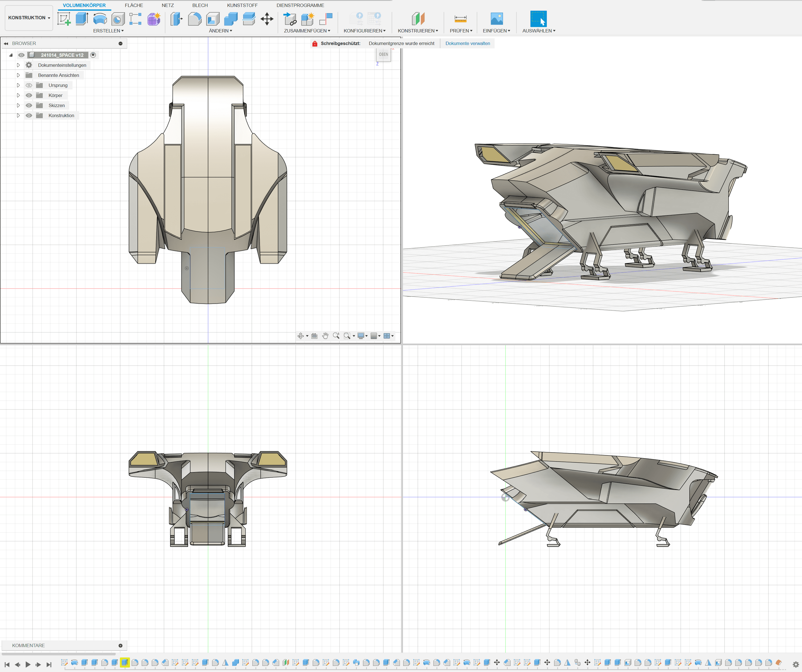Click the Dokumente verwalten link
The height and width of the screenshot is (672, 802).
[x=468, y=44]
